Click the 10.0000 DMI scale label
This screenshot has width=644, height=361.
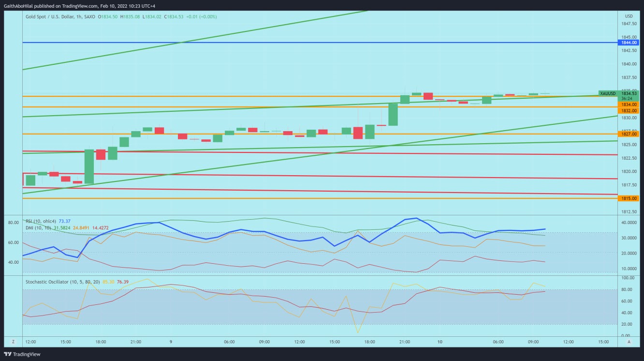point(629,269)
